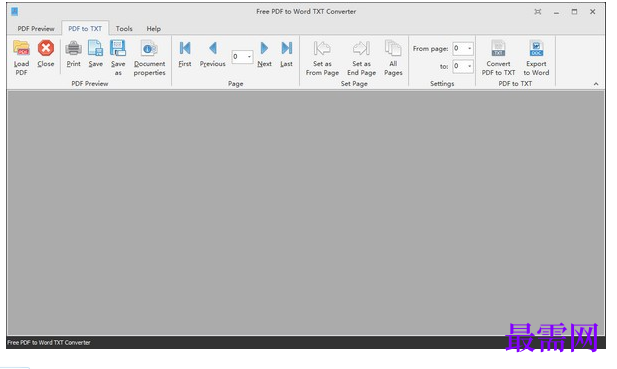Screen dimensions: 617x369
Task: Select the PDF to TXT tab
Action: pyautogui.click(x=85, y=29)
